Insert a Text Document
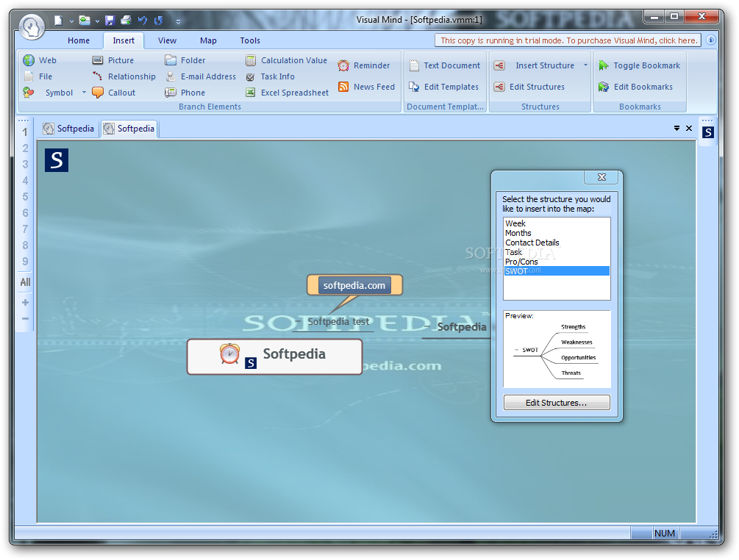The image size is (739, 560). click(444, 65)
